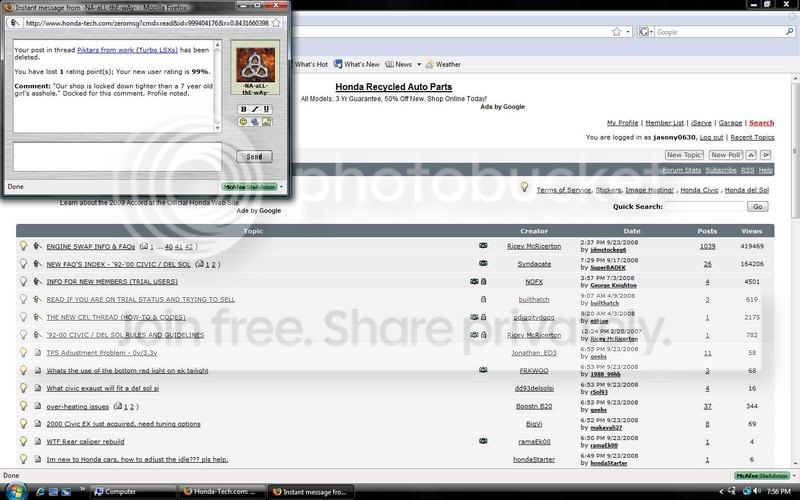Image resolution: width=800 pixels, height=500 pixels.
Task: Click the Bold formatting icon in message window
Action: coord(244,109)
